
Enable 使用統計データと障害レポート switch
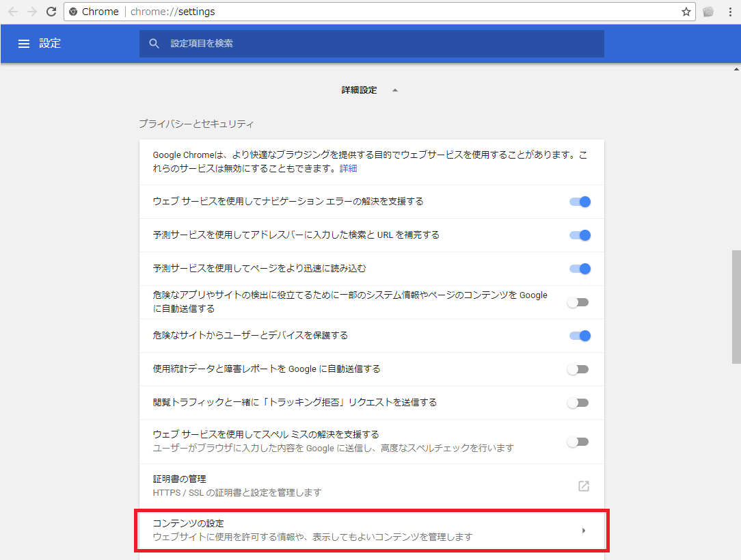(x=578, y=369)
